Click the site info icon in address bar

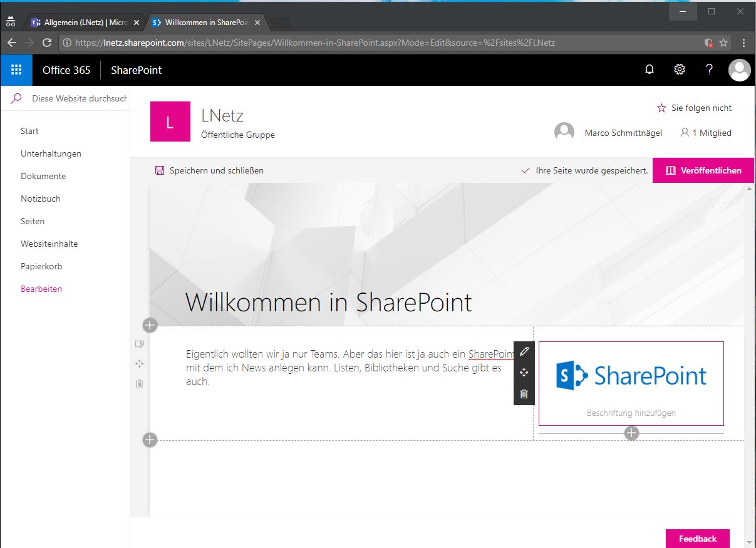point(67,43)
